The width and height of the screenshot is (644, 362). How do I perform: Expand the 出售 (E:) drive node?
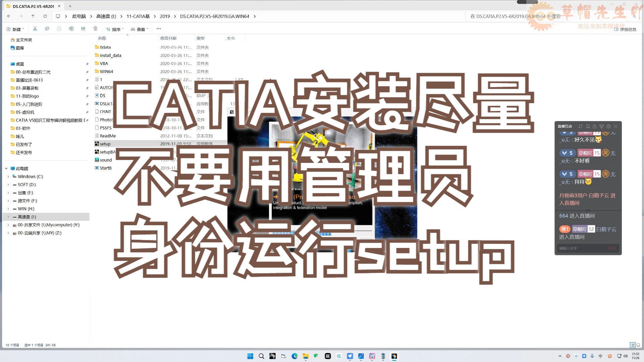click(8, 192)
